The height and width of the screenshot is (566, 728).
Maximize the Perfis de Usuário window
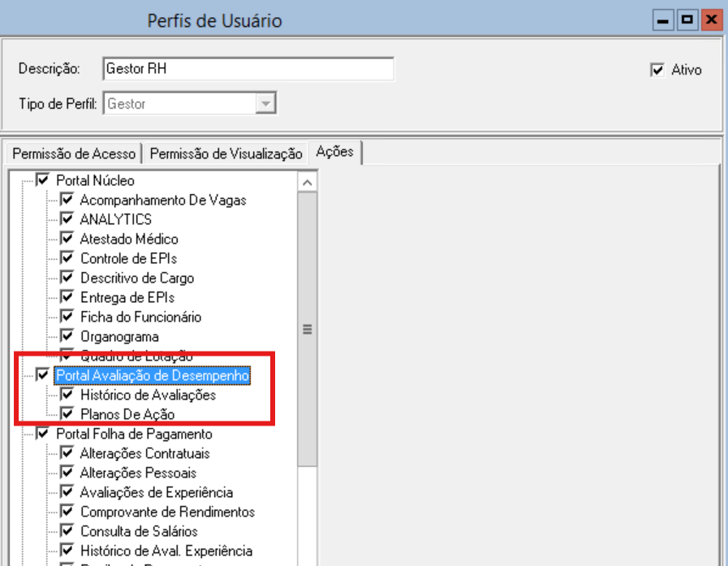coord(687,20)
